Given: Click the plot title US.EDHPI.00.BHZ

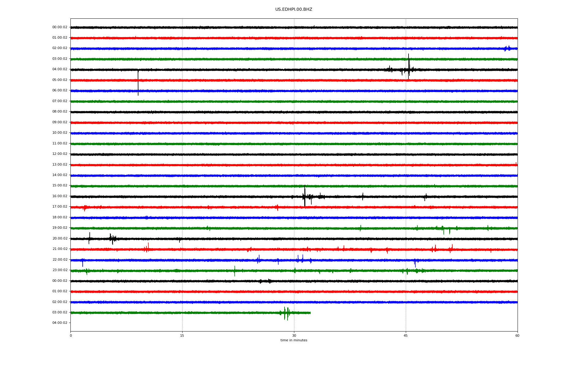Looking at the screenshot, I should pyautogui.click(x=294, y=10).
